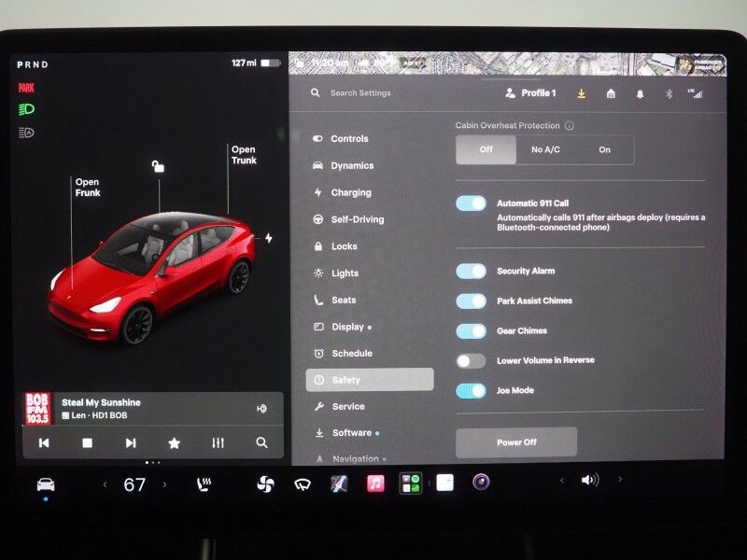Stop the radio playback
This screenshot has width=747, height=560.
(87, 442)
